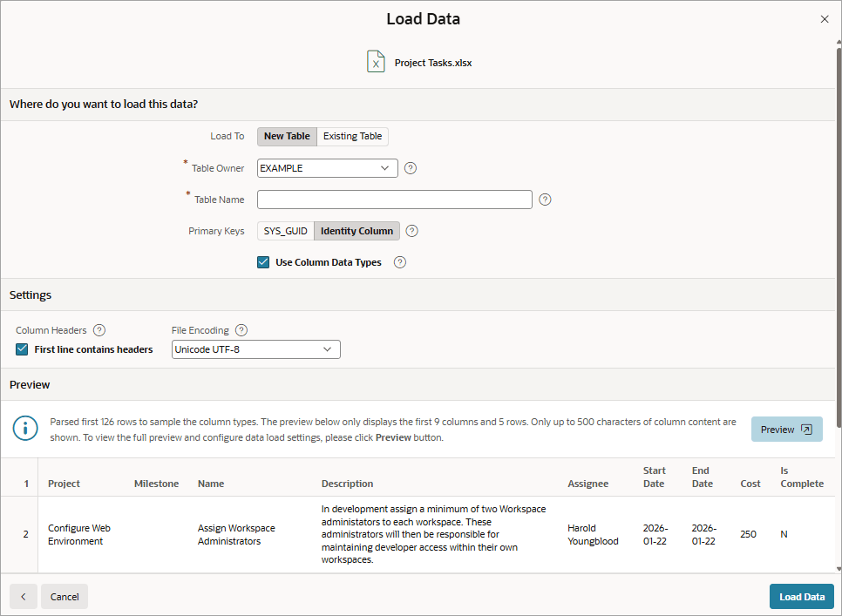Click the Excel file icon

point(376,62)
